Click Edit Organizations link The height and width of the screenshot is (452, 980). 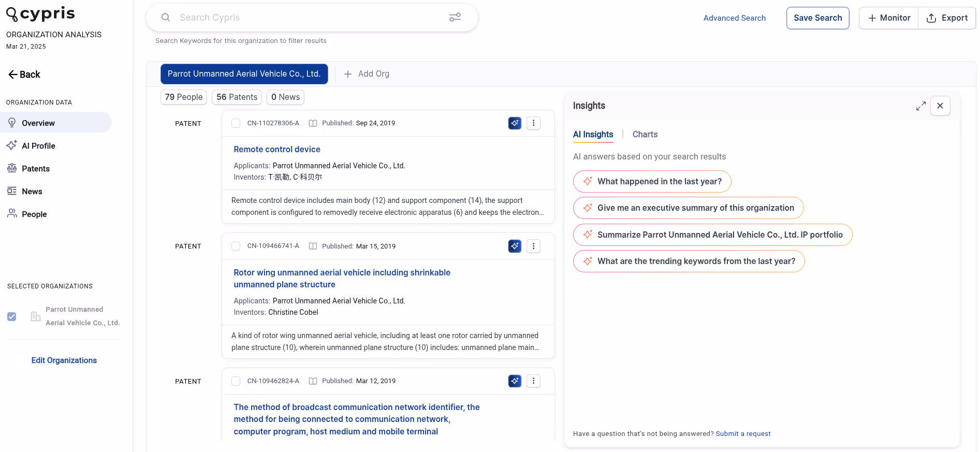point(64,360)
